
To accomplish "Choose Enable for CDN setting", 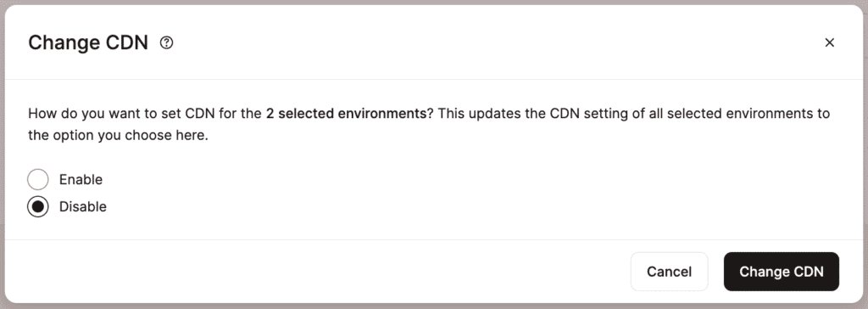I will tap(37, 180).
